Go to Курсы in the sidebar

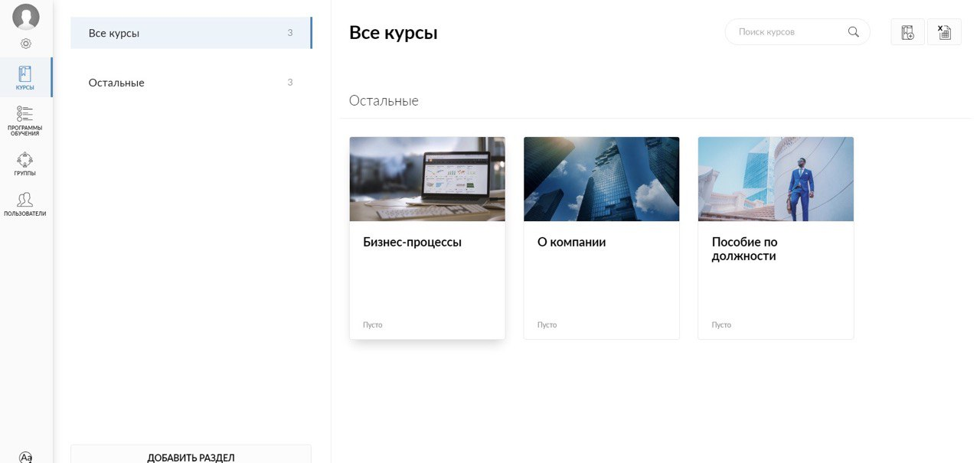point(25,78)
